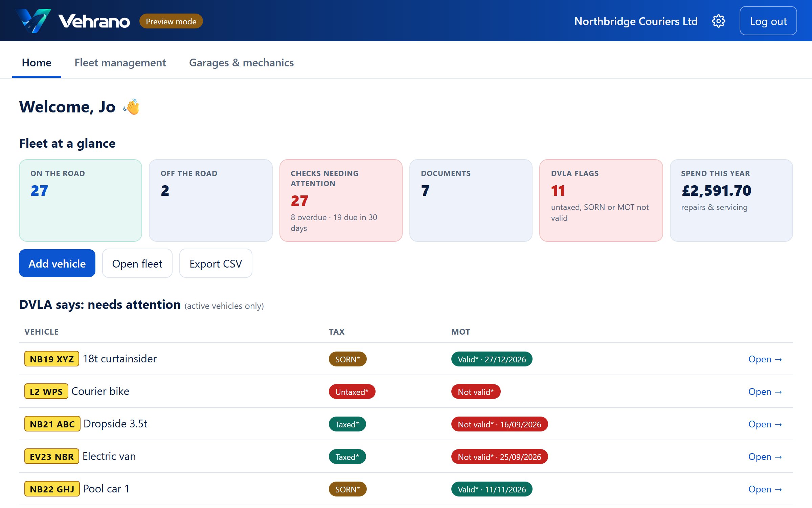Viewport: 812px width, 508px height.
Task: Open the settings gear icon
Action: (718, 21)
